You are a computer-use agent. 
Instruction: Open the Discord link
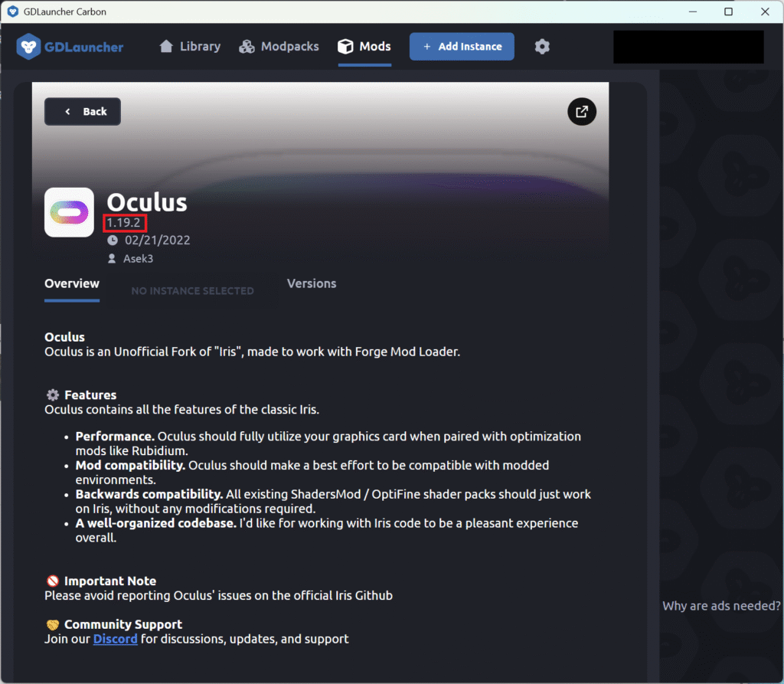tap(115, 639)
